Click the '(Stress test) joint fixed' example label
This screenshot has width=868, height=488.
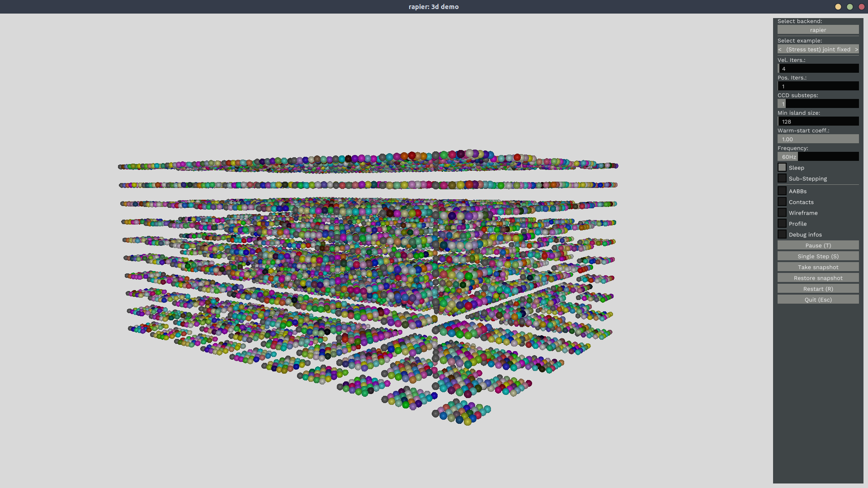pyautogui.click(x=818, y=49)
